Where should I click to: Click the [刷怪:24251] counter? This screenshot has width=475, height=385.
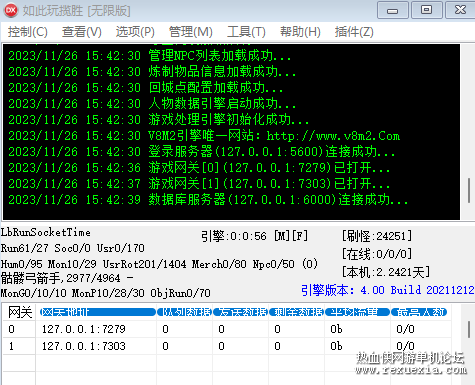point(377,236)
